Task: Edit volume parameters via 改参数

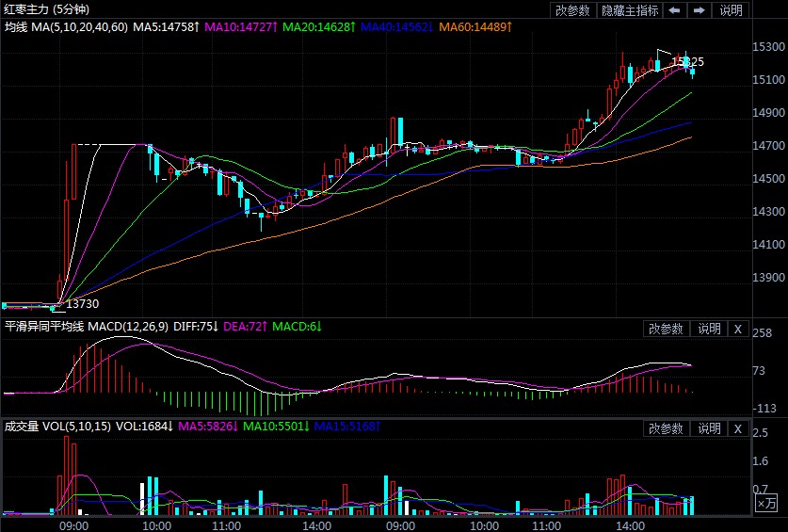Action: pos(667,428)
